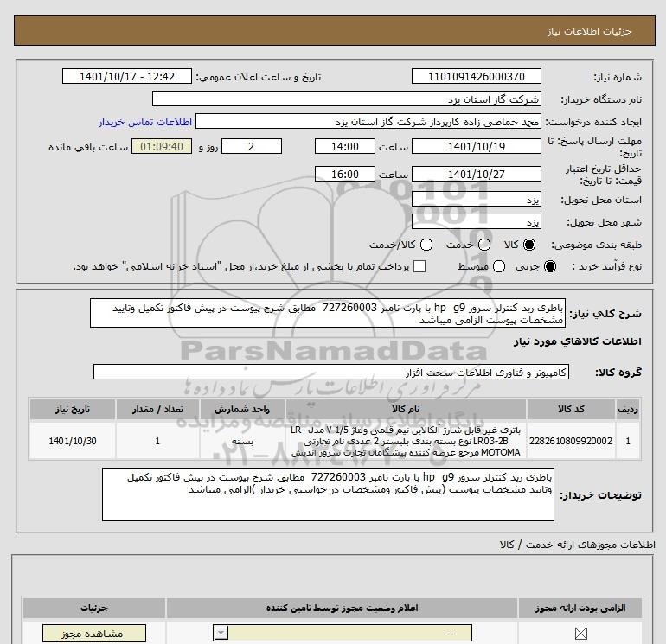The width and height of the screenshot is (666, 644).
Task: Choose the متوسط purchase process radio button
Action: pos(499,266)
